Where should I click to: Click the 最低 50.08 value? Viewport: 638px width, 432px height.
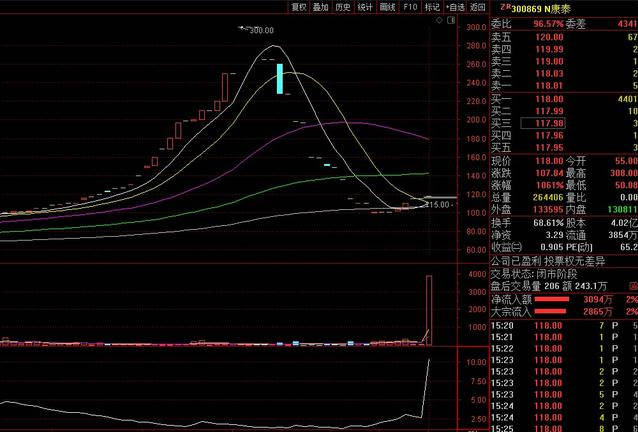626,185
